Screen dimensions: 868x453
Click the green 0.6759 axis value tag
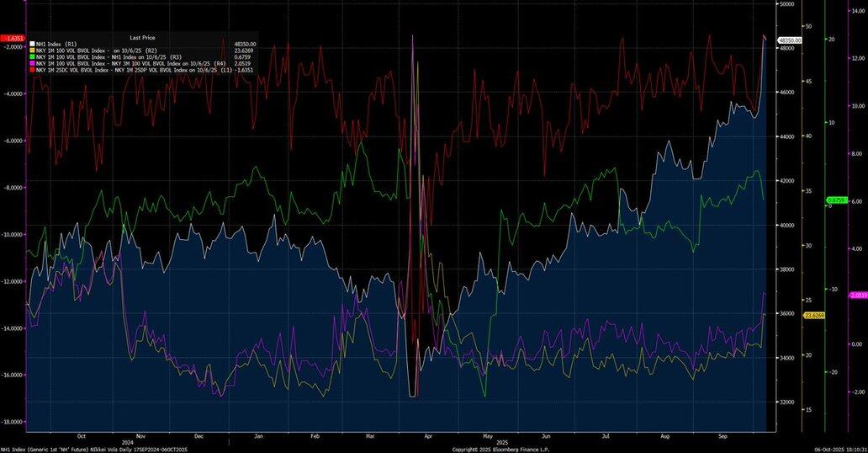click(x=835, y=200)
